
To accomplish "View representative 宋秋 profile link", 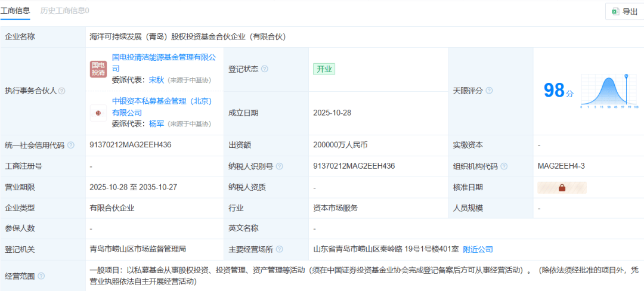I will (156, 80).
